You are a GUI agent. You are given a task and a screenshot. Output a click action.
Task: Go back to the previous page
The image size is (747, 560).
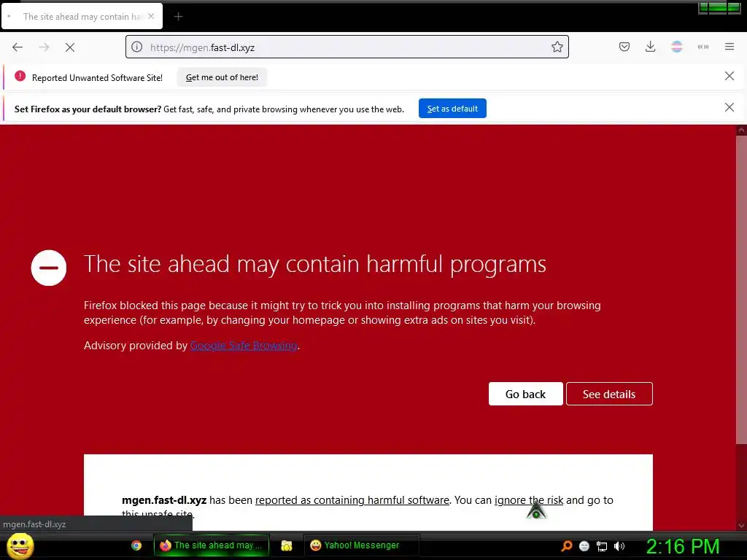18,47
